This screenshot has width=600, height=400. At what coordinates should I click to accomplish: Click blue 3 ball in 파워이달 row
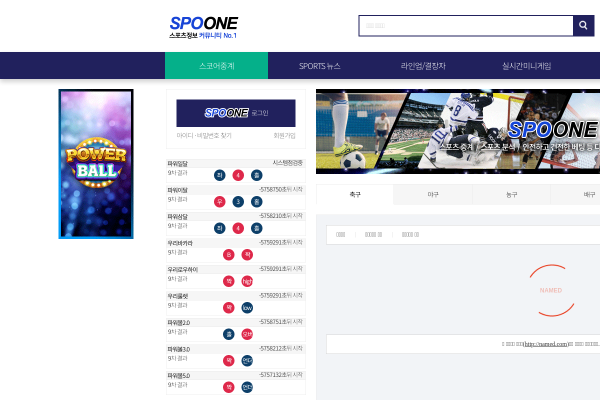coord(238,202)
